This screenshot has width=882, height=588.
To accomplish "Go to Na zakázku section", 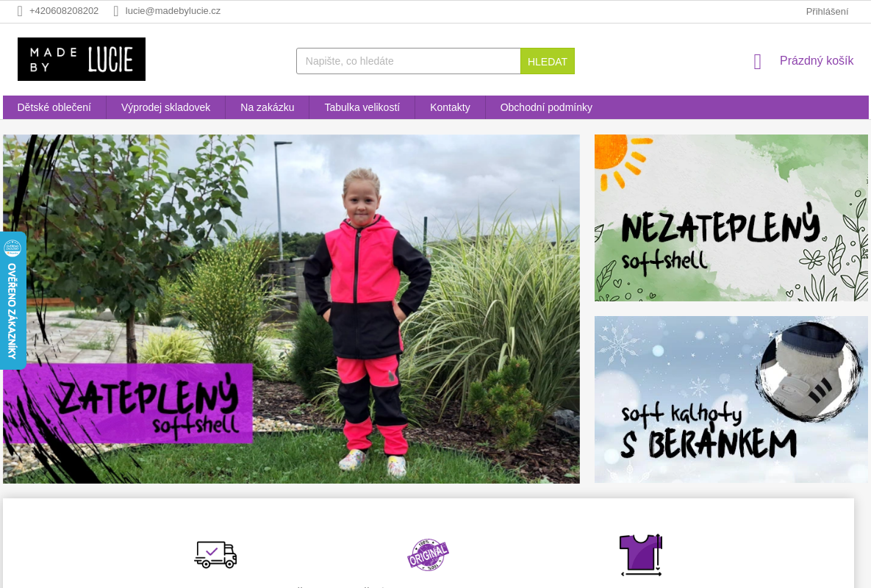I will [268, 107].
